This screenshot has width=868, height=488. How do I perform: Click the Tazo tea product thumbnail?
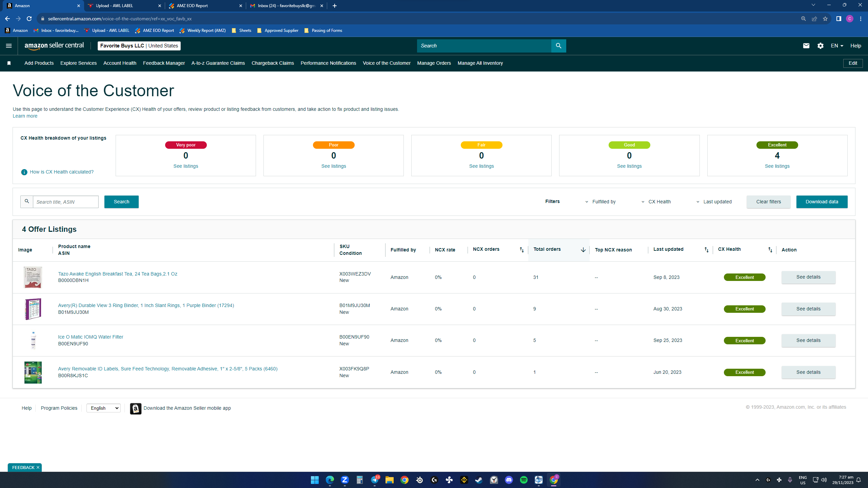coord(33,277)
